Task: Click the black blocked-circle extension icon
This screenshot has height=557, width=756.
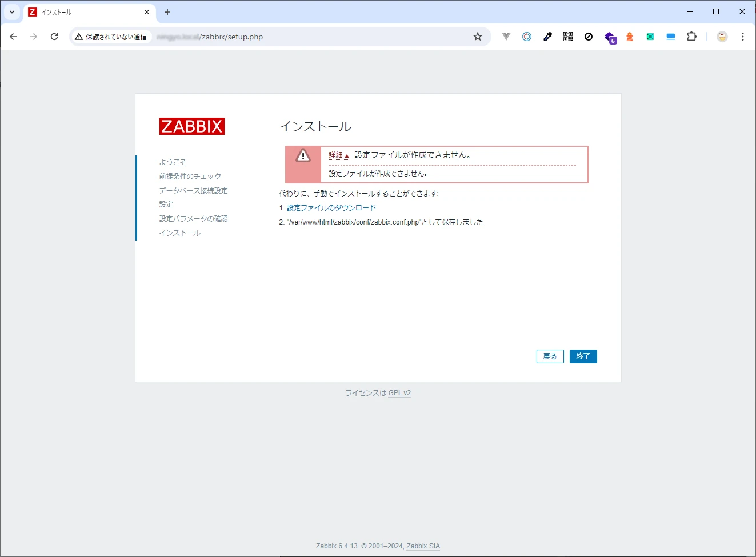Action: point(589,37)
